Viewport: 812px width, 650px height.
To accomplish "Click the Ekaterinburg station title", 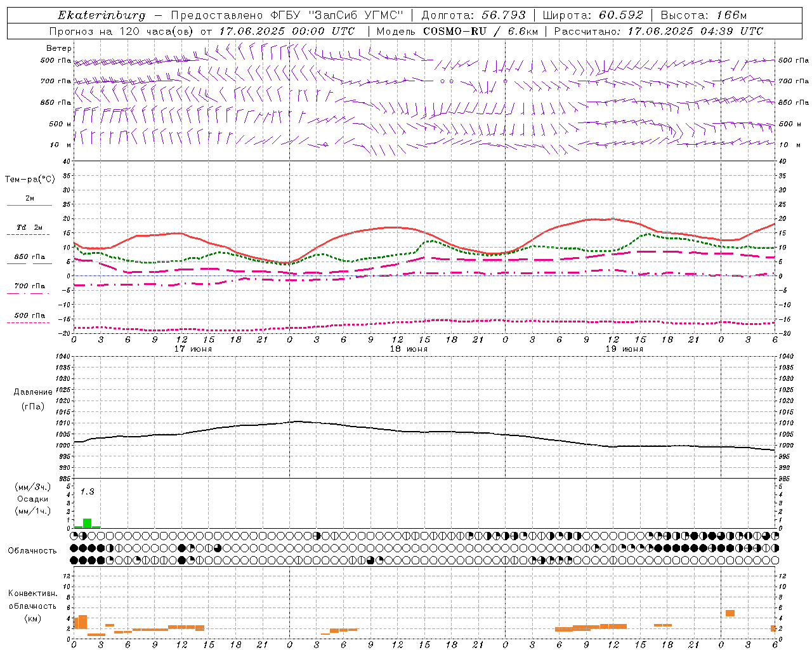I will point(101,15).
